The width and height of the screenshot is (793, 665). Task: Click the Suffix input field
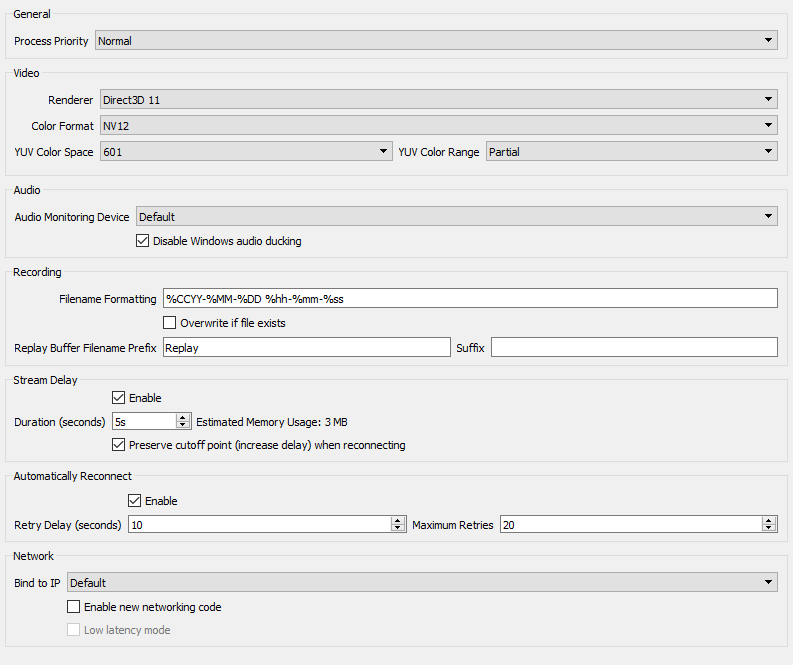[634, 347]
